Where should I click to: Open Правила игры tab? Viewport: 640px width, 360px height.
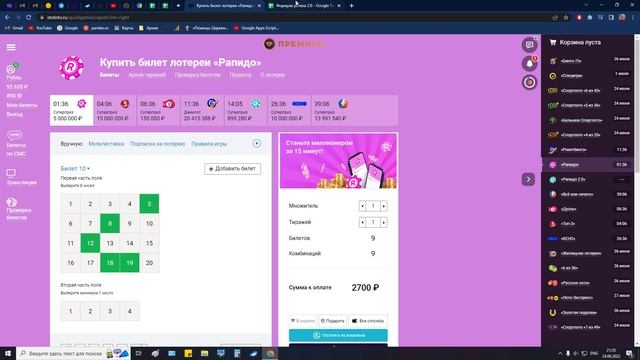pyautogui.click(x=209, y=144)
